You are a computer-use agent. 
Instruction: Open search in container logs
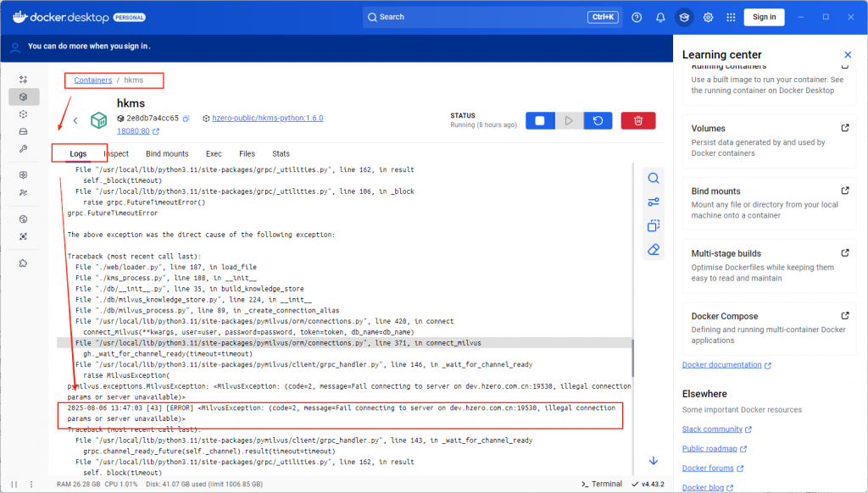point(654,178)
